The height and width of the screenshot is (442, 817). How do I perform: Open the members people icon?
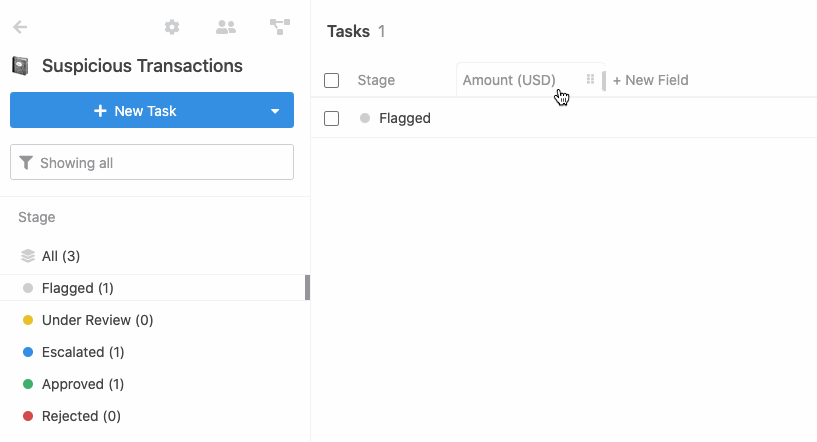(x=226, y=27)
